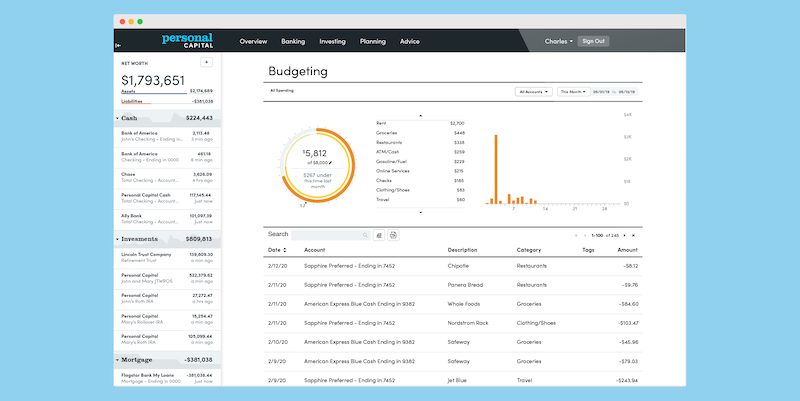Open the Investing menu

click(332, 42)
